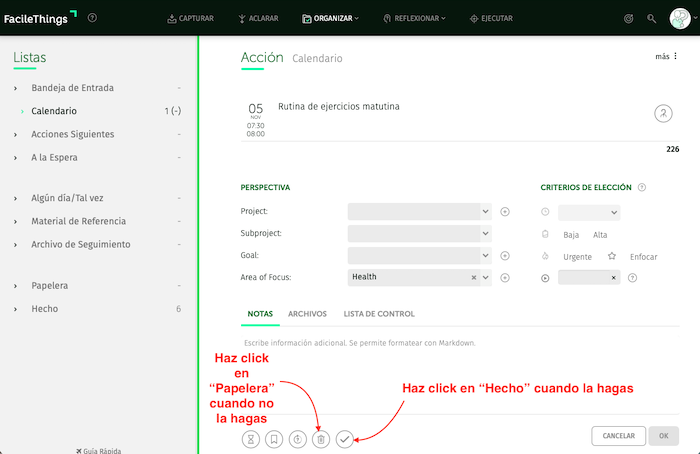This screenshot has width=700, height=454.
Task: Open the help question mark beside the logo
Action: point(92,18)
